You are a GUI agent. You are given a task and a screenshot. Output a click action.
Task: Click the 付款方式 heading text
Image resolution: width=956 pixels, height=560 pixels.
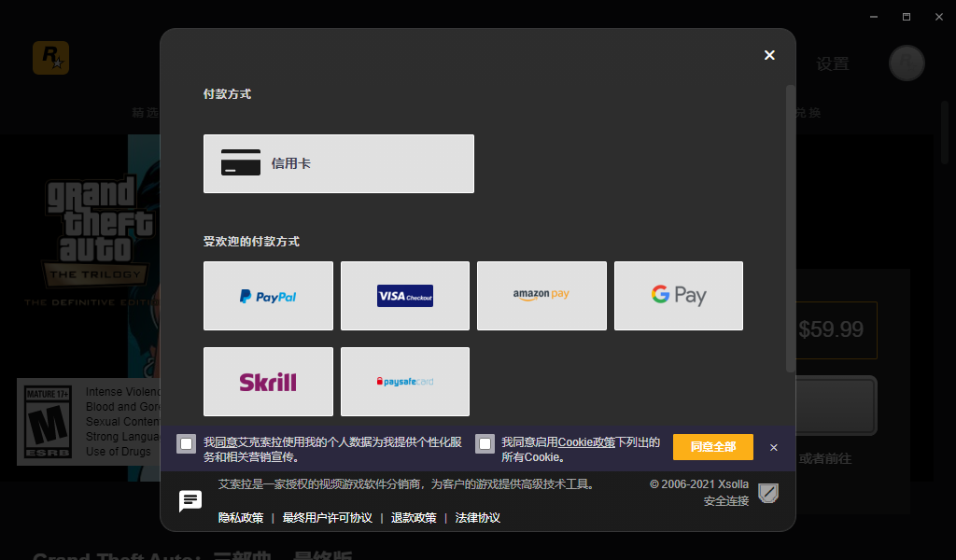pos(228,94)
